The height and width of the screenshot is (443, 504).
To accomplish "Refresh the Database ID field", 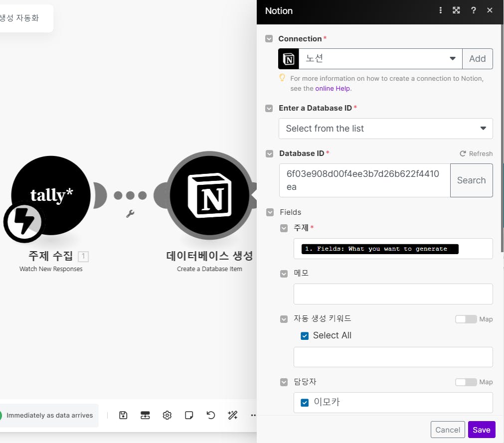I will tap(476, 153).
